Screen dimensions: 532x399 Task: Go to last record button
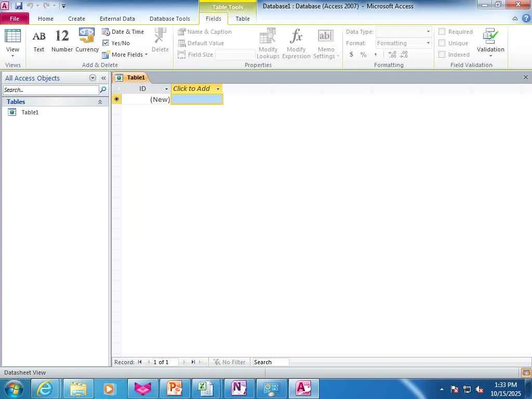pos(193,362)
